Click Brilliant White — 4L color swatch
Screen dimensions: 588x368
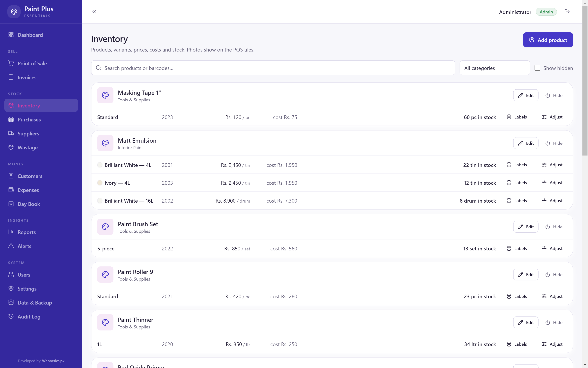tap(100, 165)
